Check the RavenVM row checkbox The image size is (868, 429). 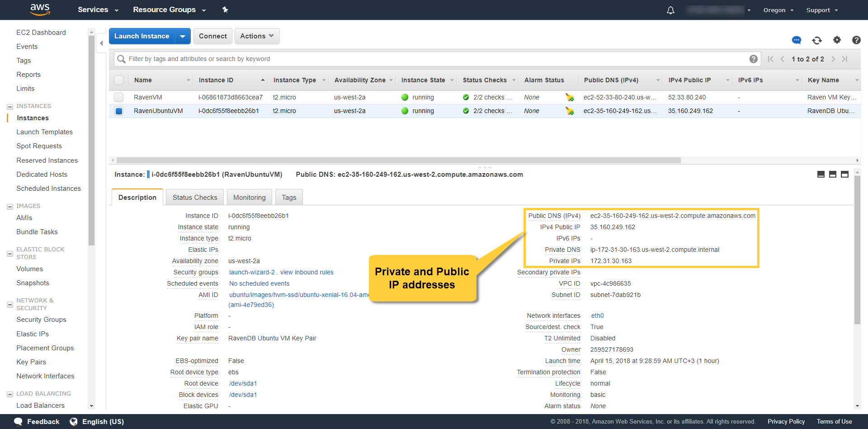(x=119, y=97)
